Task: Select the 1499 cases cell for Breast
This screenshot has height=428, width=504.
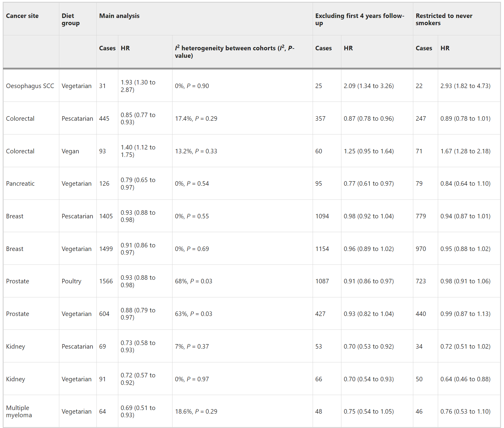Action: (x=106, y=249)
